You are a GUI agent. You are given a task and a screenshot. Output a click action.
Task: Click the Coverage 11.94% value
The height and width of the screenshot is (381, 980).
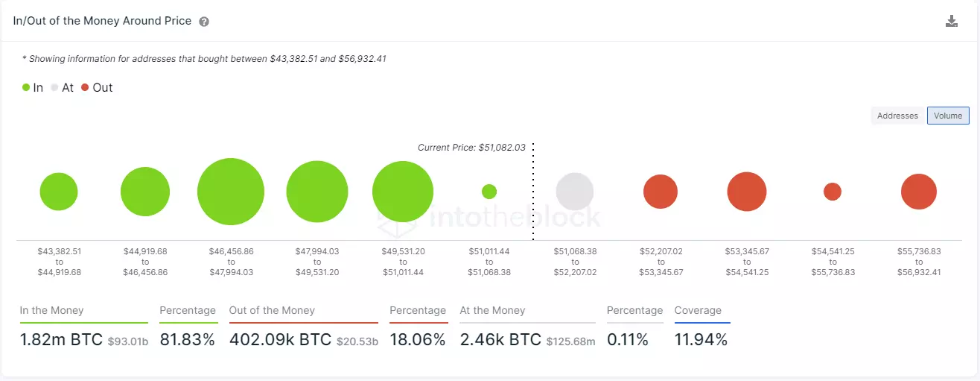pos(701,340)
